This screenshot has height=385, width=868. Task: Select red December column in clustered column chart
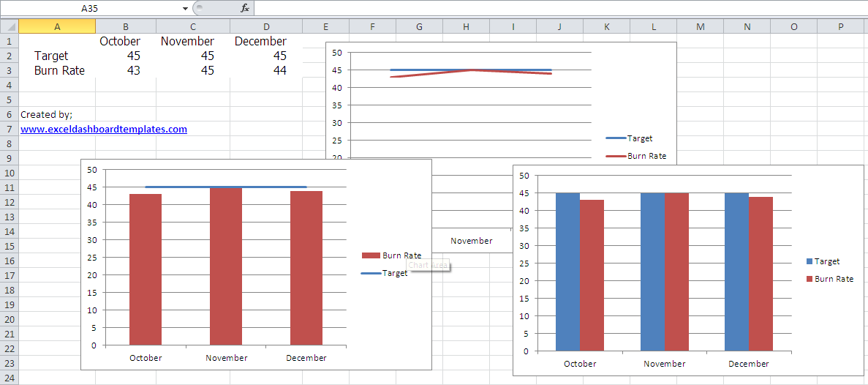[x=761, y=274]
